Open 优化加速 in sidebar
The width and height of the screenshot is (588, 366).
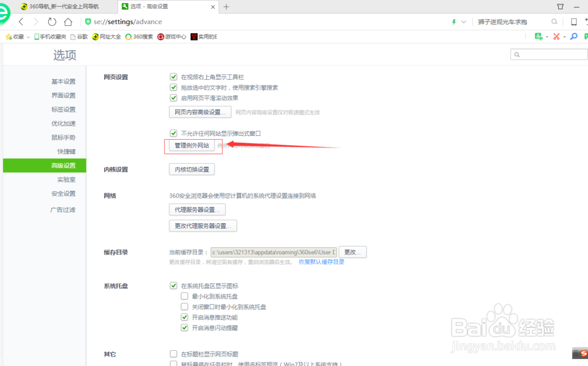(64, 123)
